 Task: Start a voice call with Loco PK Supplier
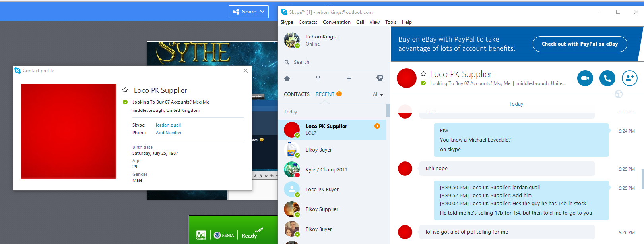point(607,78)
